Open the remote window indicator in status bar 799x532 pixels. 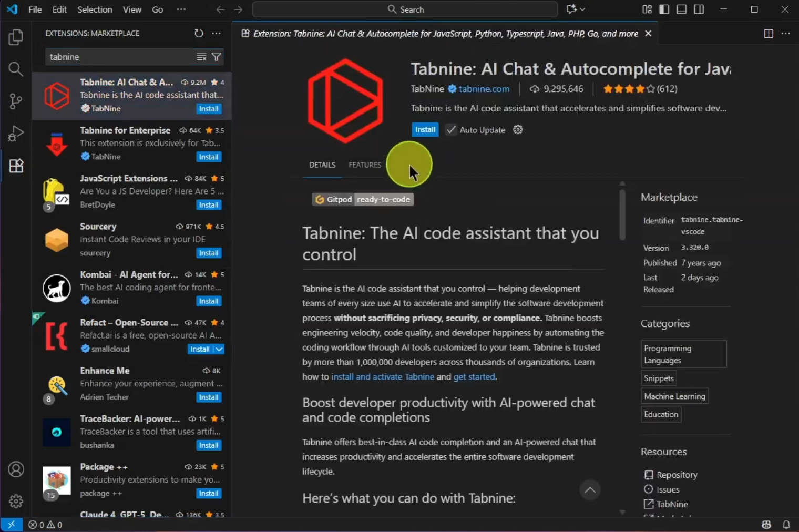coord(11,525)
